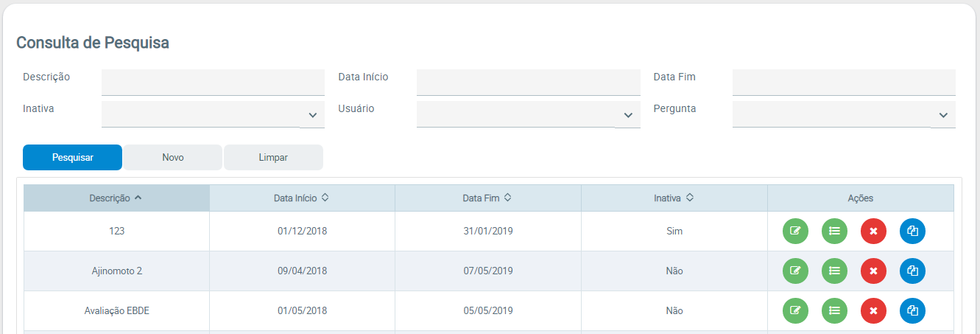Copy the Avaliação EBDE survey
Viewport: 980px width, 334px height.
pyautogui.click(x=912, y=310)
